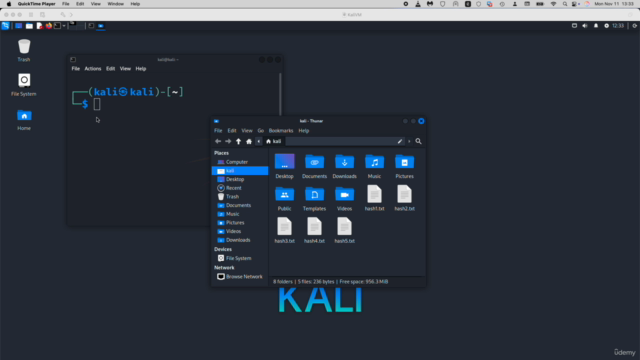The height and width of the screenshot is (360, 640).
Task: Open the terminal launcher in the panel
Action: [57, 26]
